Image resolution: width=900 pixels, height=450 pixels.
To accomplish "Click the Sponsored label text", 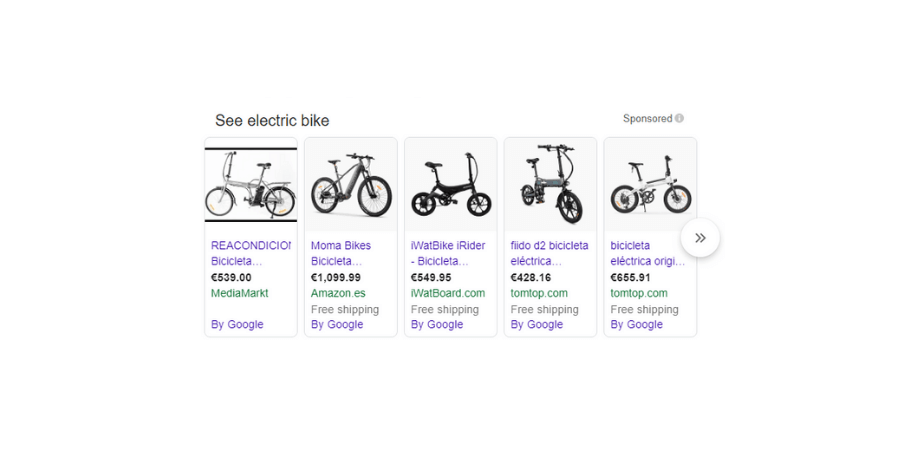I will coord(647,118).
